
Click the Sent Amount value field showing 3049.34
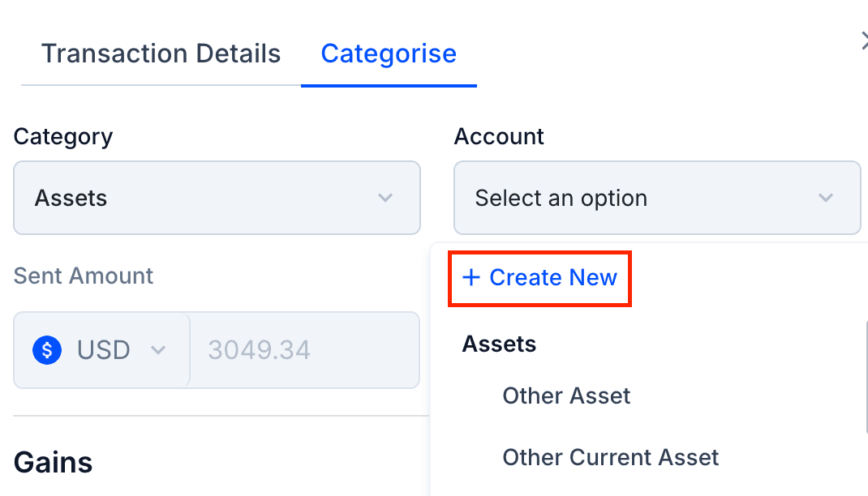click(x=306, y=349)
